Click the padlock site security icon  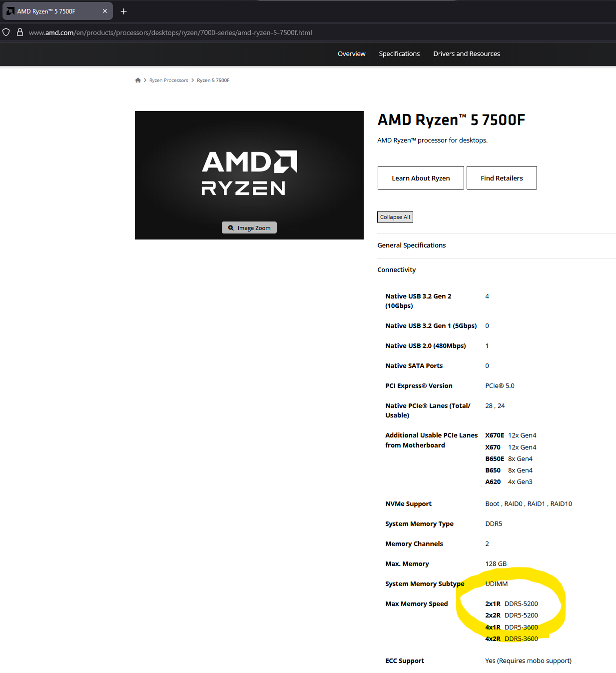(x=20, y=32)
